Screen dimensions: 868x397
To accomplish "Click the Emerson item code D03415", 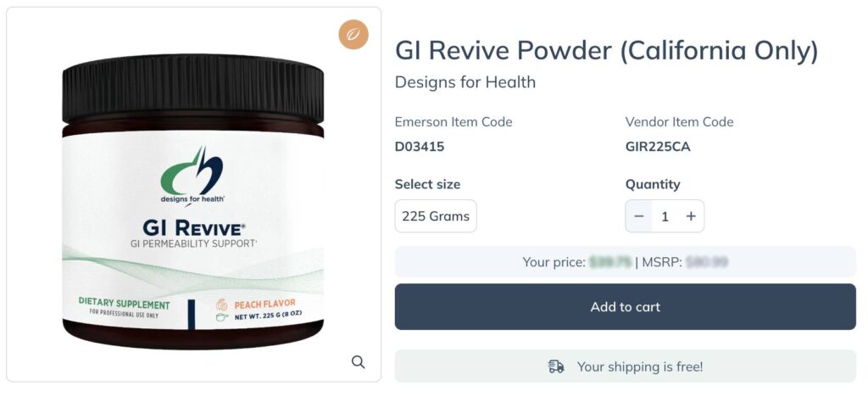I will tap(419, 147).
